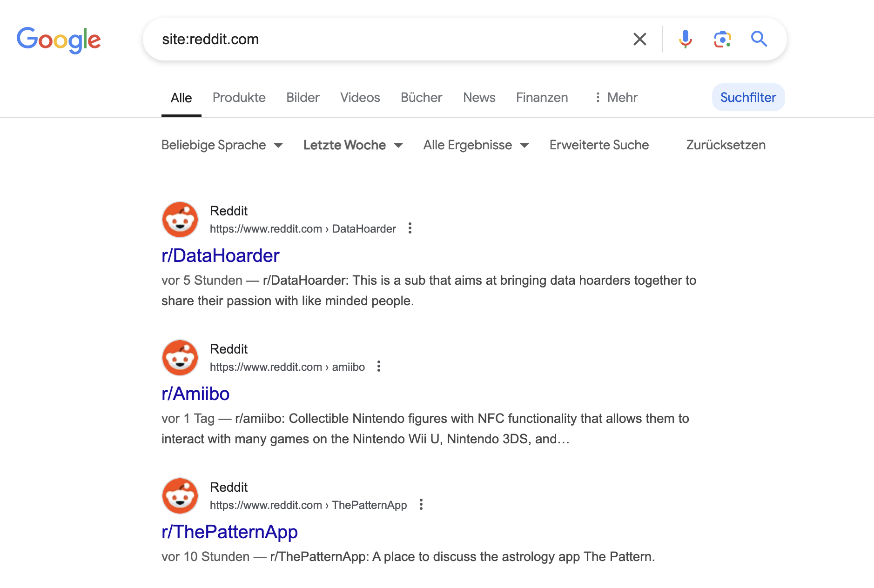Screen dimensions: 874x588
Task: Switch to the Bilder tab
Action: pos(303,97)
